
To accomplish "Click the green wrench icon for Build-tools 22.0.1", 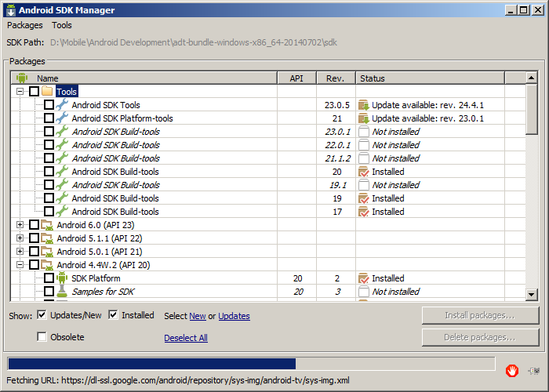I will (62, 144).
